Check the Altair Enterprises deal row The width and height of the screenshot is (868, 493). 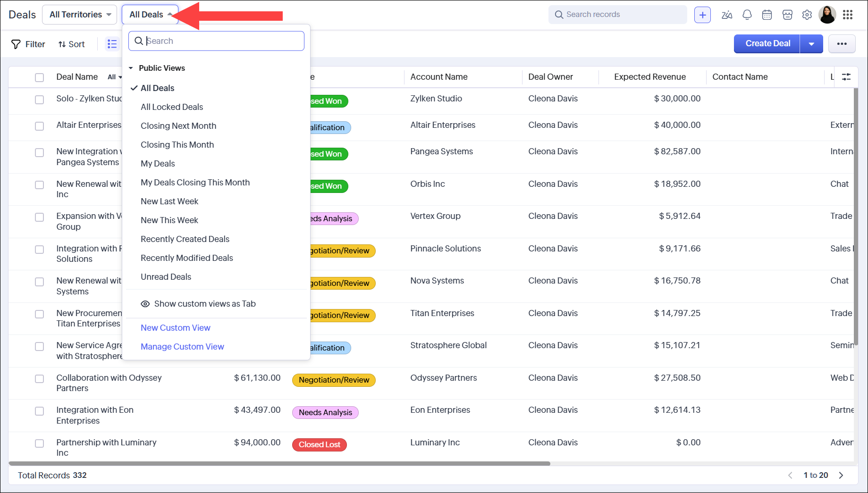pyautogui.click(x=40, y=126)
